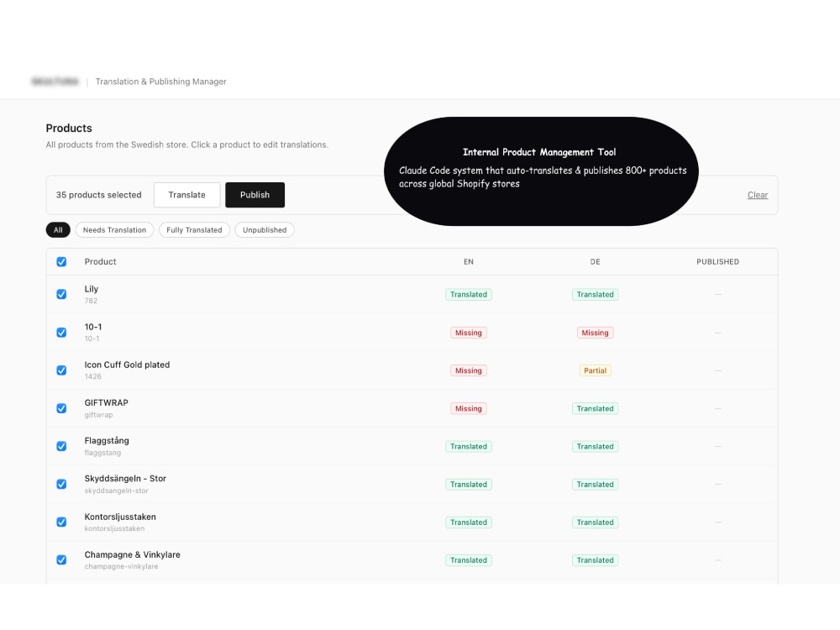Click Kontorsljusstaken's DE Translated badge
This screenshot has width=840, height=630.
pyautogui.click(x=596, y=522)
